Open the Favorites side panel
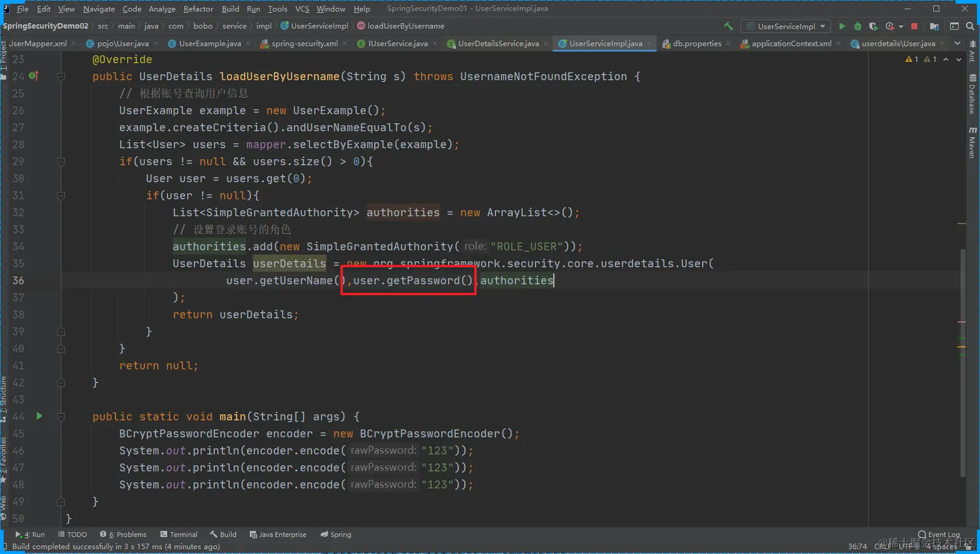980x554 pixels. click(x=4, y=459)
